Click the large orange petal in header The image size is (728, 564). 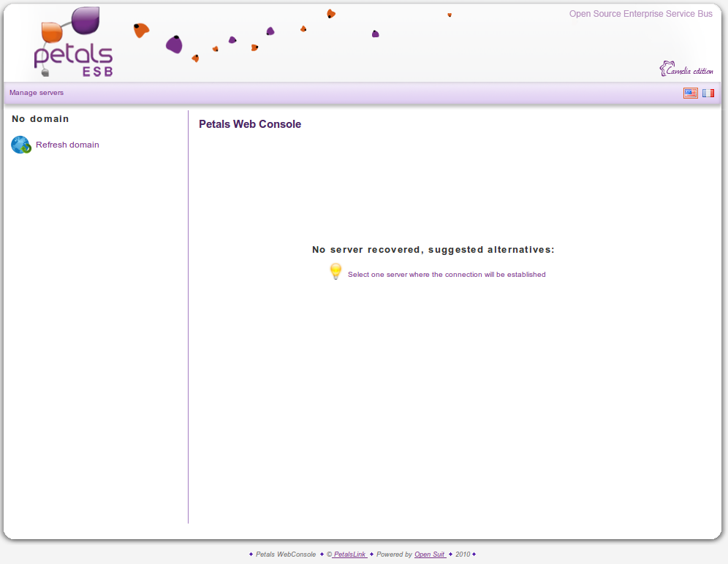click(x=141, y=30)
